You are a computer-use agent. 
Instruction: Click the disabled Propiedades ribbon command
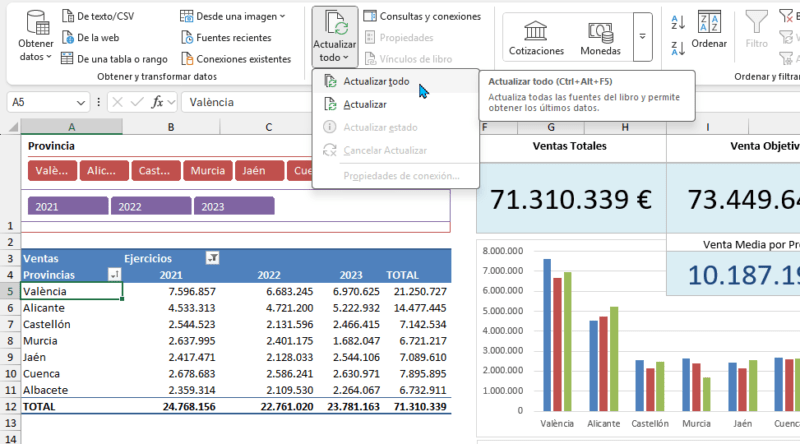pyautogui.click(x=399, y=37)
